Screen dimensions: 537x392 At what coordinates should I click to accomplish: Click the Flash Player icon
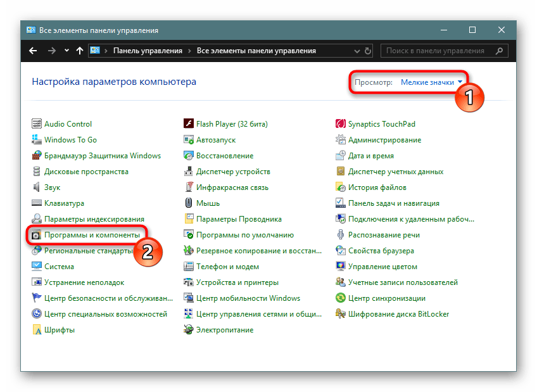189,124
